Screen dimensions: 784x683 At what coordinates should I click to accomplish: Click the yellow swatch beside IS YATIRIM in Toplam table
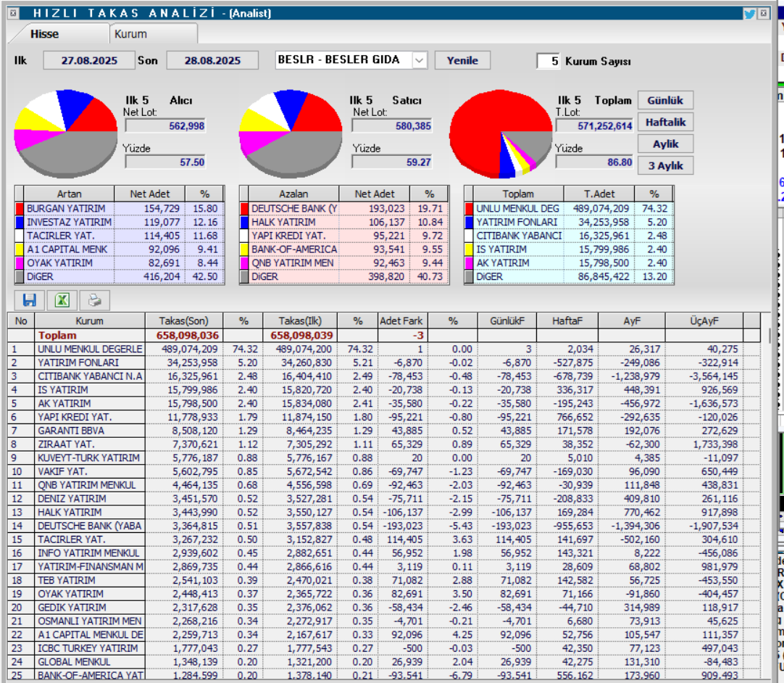click(x=469, y=249)
